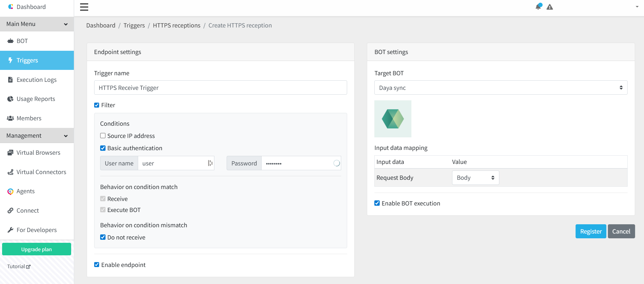The height and width of the screenshot is (284, 644).
Task: Toggle the Enable endpoint checkbox
Action: pos(97,265)
